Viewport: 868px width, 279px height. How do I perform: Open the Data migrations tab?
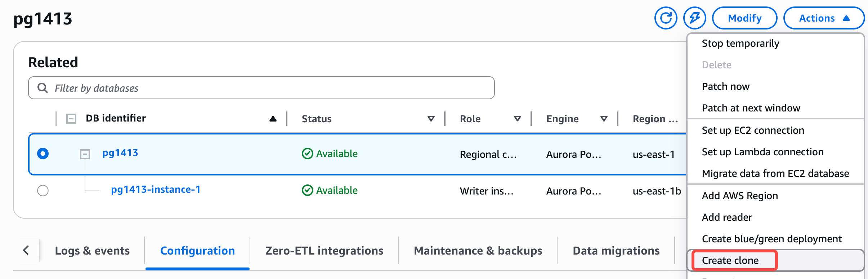click(616, 251)
